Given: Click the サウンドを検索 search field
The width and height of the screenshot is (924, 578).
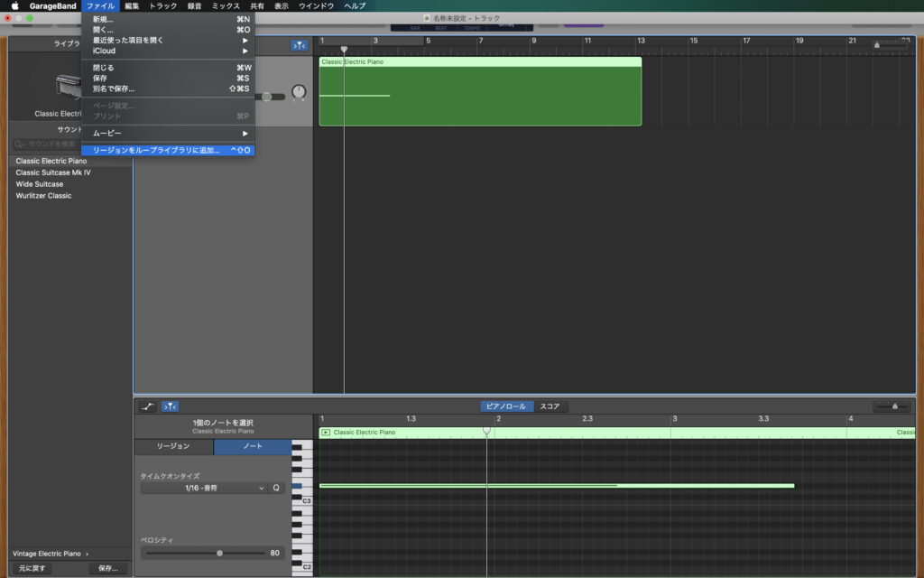Looking at the screenshot, I should pos(47,144).
